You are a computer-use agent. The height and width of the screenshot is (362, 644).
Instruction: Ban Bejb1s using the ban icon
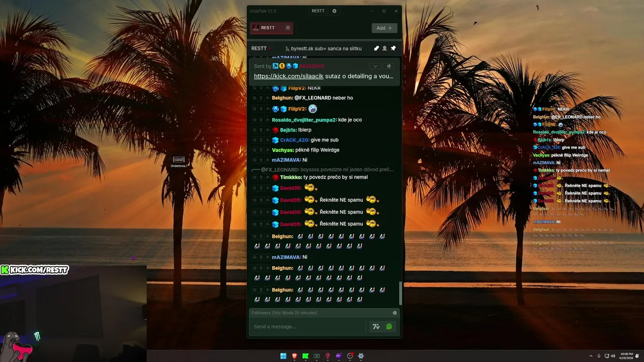click(x=255, y=130)
